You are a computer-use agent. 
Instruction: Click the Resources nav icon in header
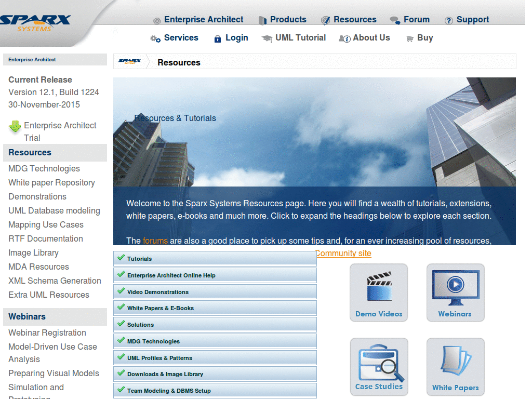(x=325, y=21)
